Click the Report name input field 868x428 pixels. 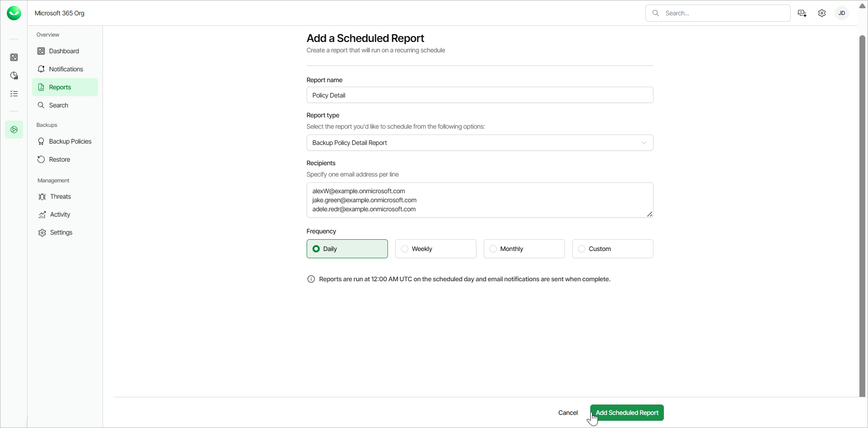click(x=480, y=95)
